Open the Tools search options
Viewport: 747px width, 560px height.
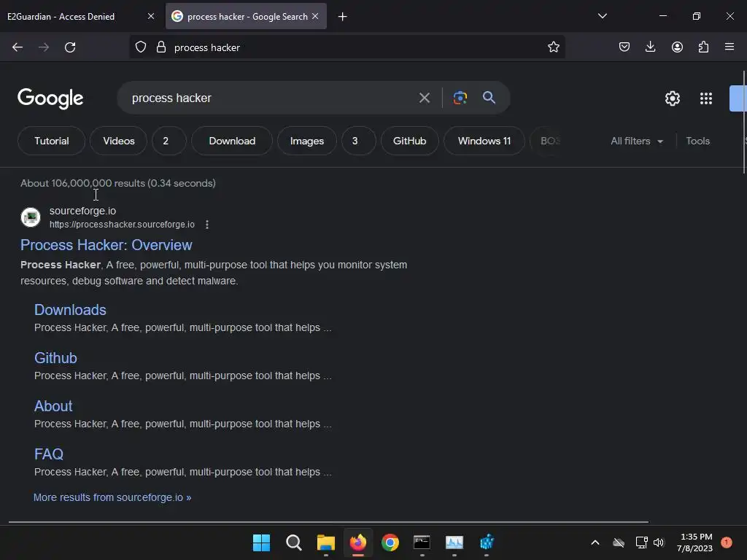[697, 141]
